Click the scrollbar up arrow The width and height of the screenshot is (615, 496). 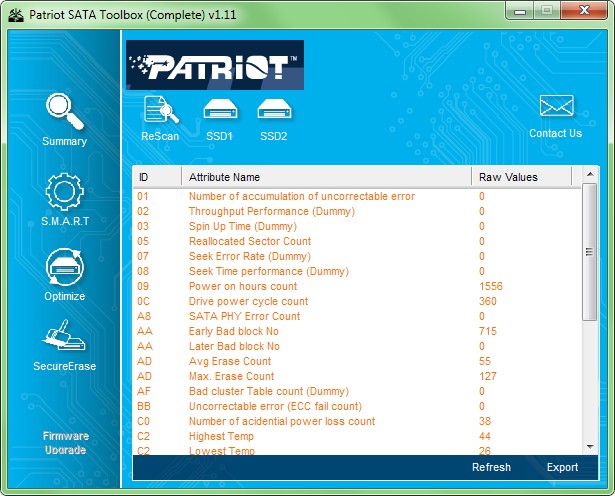[x=590, y=174]
